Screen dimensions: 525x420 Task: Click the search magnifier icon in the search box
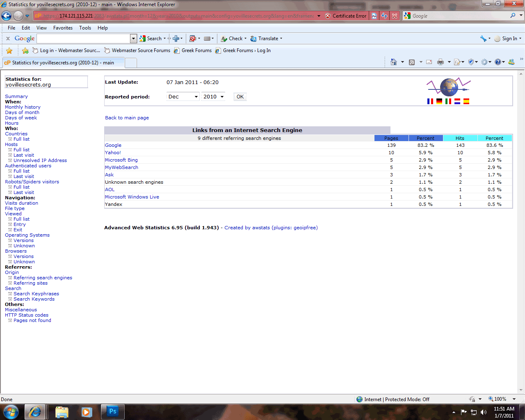click(x=513, y=16)
